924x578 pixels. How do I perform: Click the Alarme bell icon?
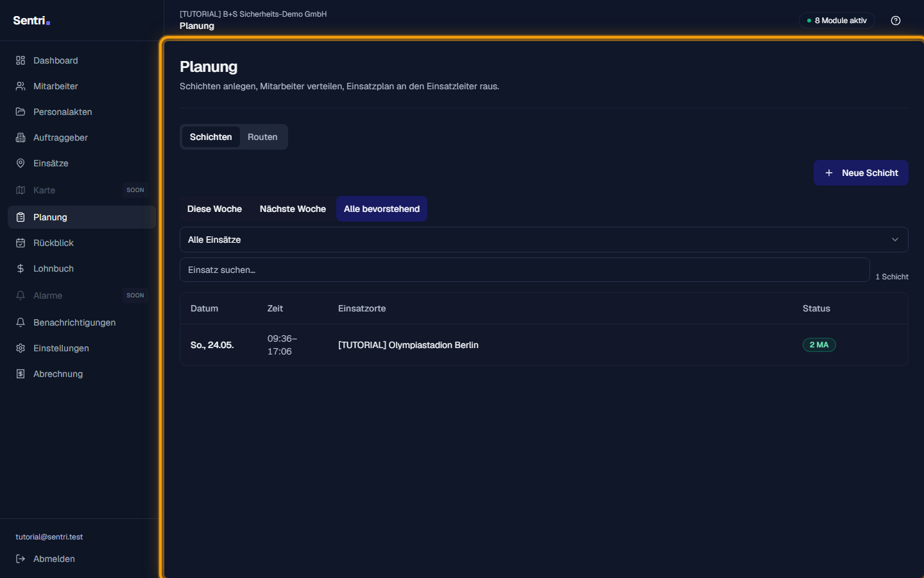click(x=21, y=295)
